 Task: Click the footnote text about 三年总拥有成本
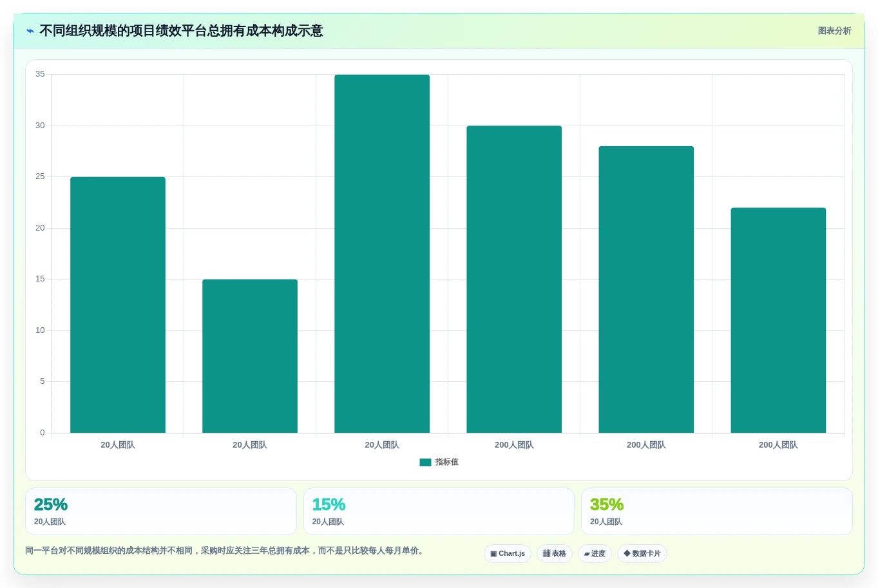click(225, 551)
